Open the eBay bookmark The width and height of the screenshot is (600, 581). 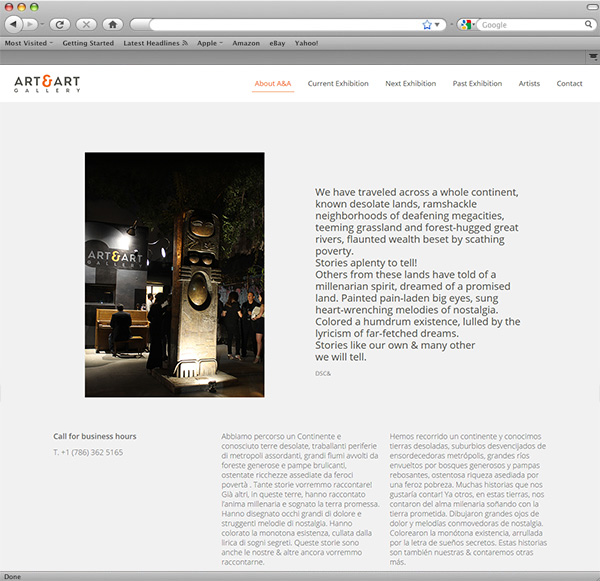pos(277,44)
